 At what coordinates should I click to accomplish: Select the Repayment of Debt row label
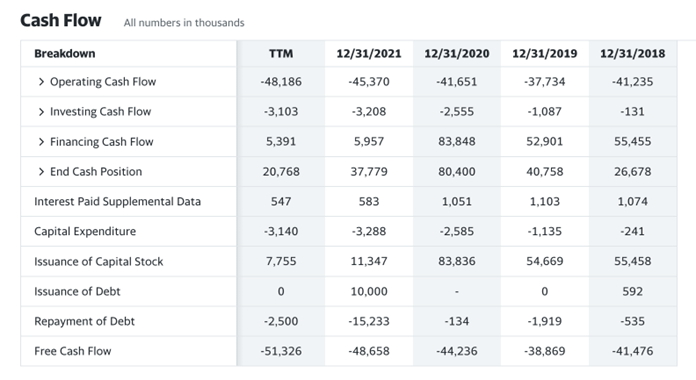point(84,321)
